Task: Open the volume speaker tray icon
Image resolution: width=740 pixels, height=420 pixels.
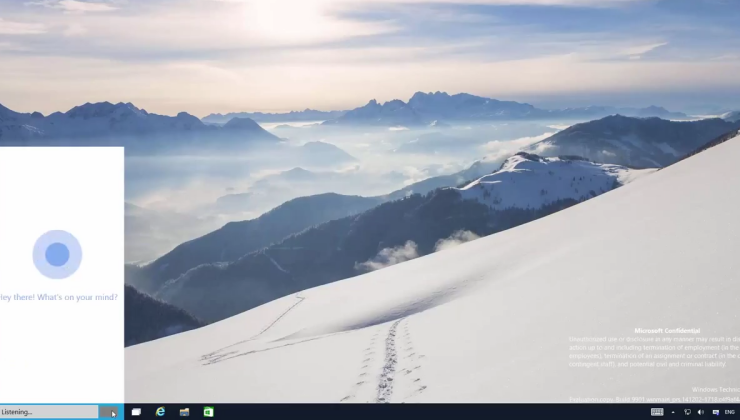Action: 701,412
